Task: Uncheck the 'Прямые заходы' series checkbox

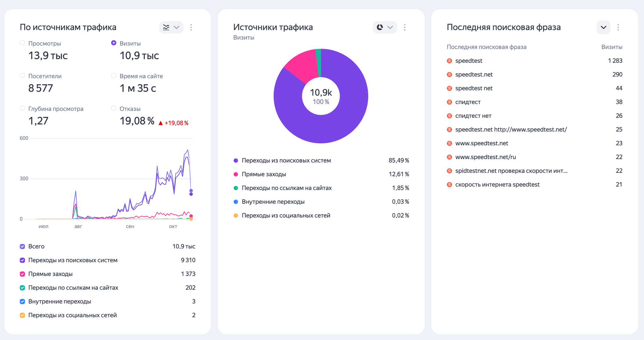Action: point(22,274)
